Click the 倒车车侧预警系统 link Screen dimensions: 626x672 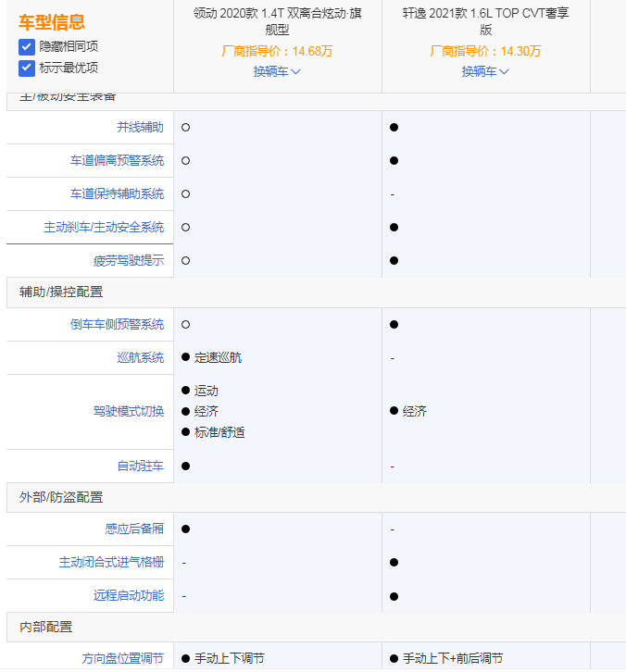pyautogui.click(x=118, y=324)
